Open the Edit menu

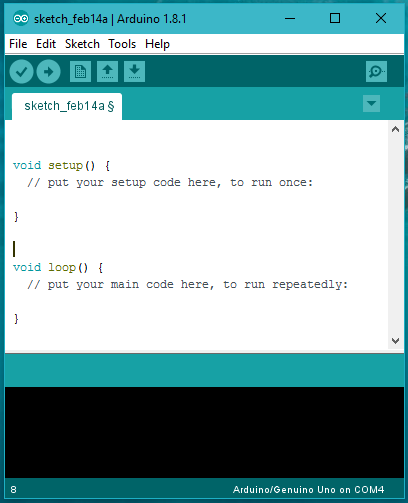(46, 44)
